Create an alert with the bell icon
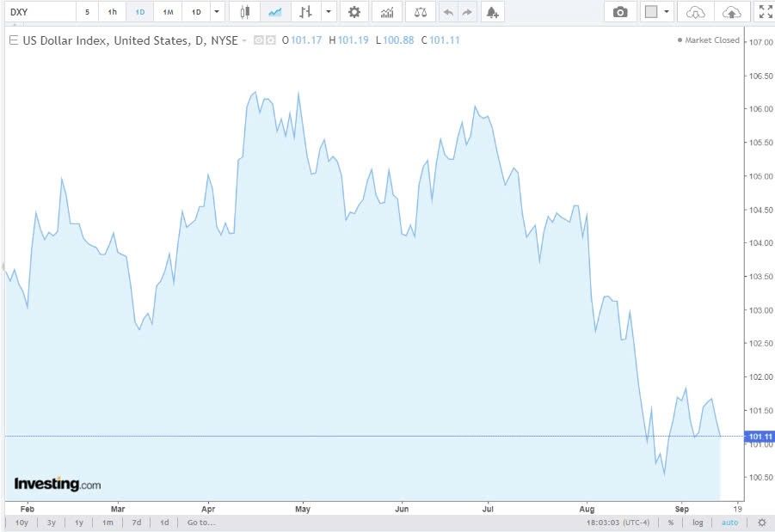 click(x=491, y=12)
